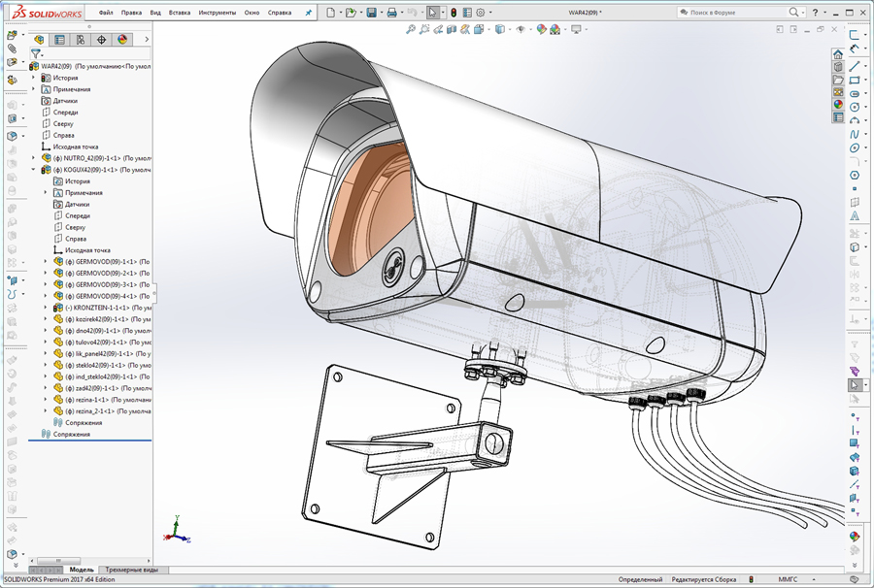
Task: Select the Straight Slot sketch tool
Action: click(854, 93)
